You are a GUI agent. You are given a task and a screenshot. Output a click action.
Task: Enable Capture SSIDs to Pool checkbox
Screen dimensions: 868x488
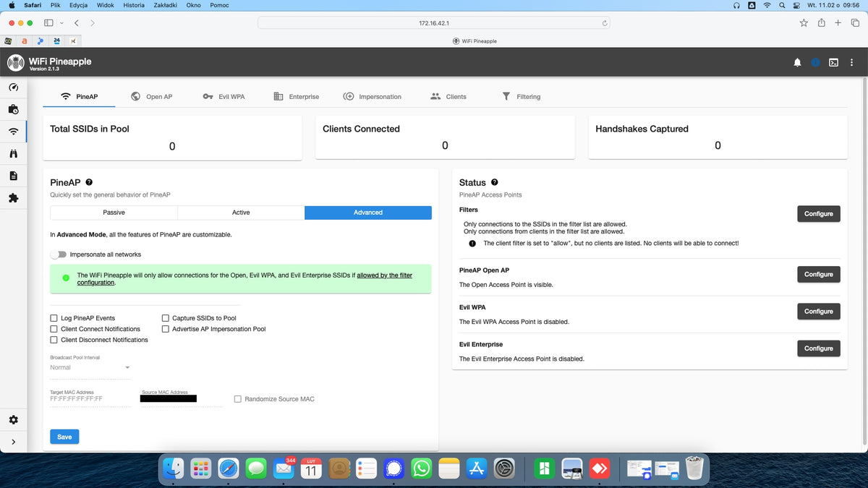(166, 318)
